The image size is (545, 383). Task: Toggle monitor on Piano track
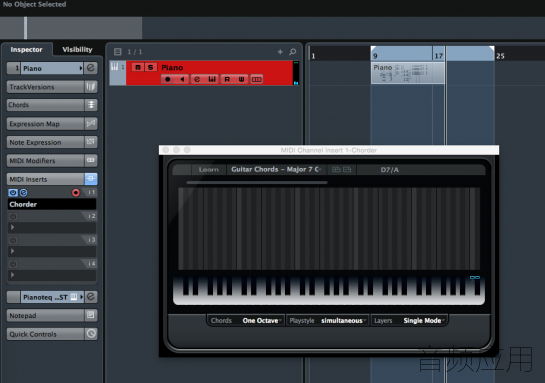pos(182,79)
